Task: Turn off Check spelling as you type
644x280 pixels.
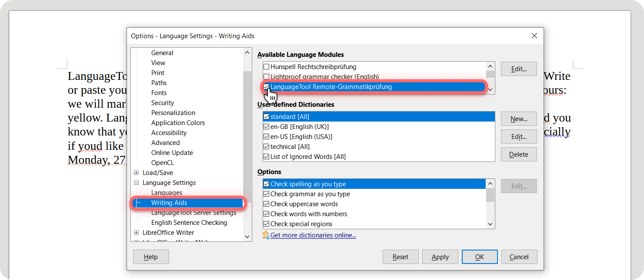Action: coord(266,184)
